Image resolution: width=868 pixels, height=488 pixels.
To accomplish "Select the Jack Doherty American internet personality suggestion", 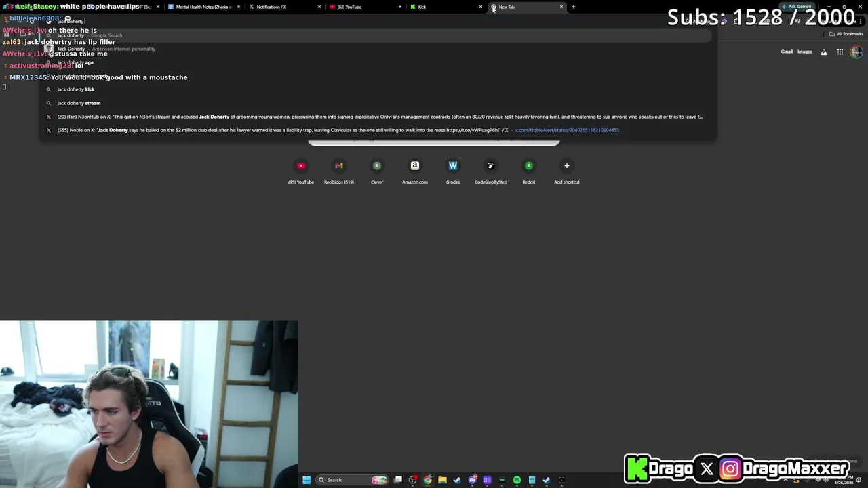I will coord(378,49).
